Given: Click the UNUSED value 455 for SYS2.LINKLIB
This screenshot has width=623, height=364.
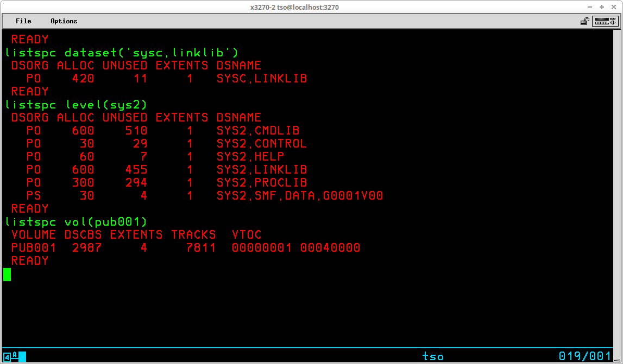Looking at the screenshot, I should [x=136, y=169].
